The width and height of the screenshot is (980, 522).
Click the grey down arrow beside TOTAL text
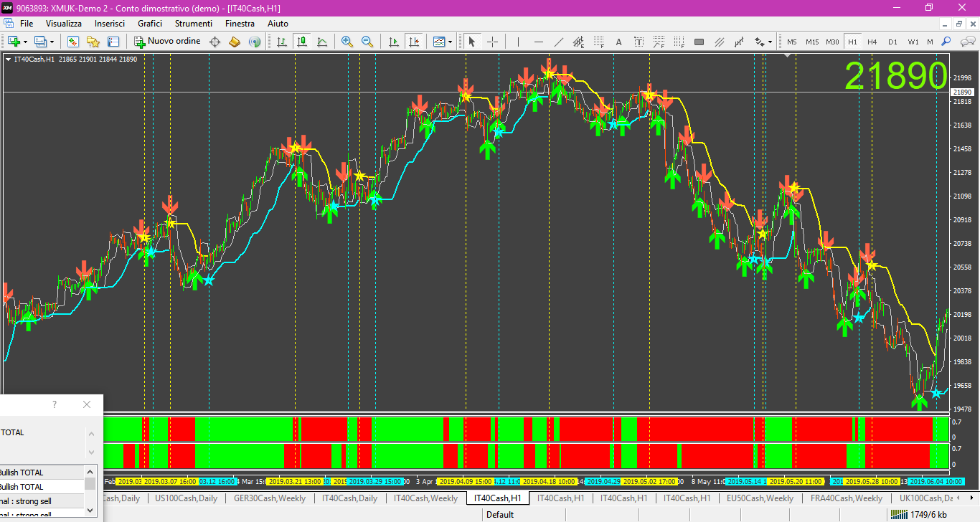click(x=91, y=452)
